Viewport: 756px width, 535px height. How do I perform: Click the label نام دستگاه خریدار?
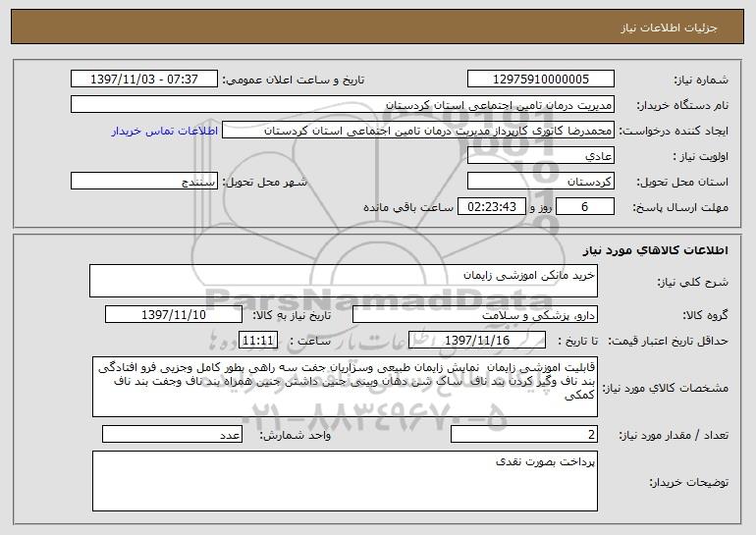coord(682,106)
